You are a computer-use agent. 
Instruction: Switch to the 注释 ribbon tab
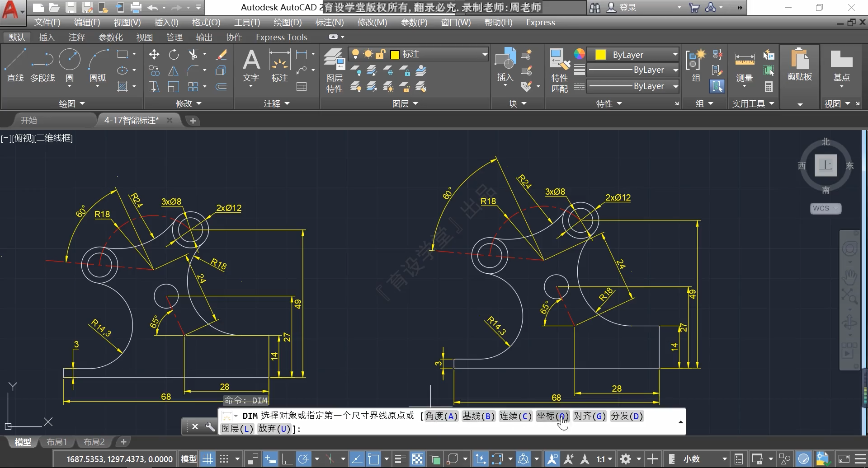coord(76,37)
